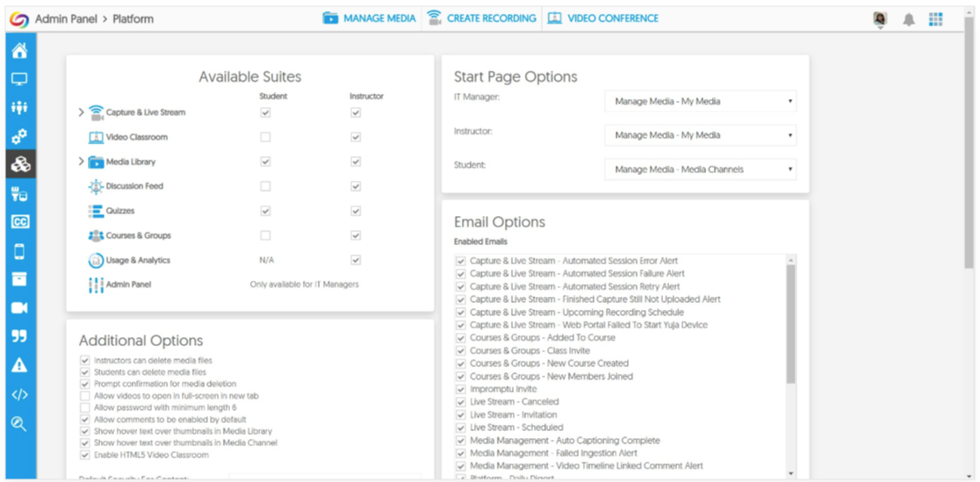Toggle Instructor checkbox for Quizzes
The height and width of the screenshot is (482, 980).
[356, 212]
